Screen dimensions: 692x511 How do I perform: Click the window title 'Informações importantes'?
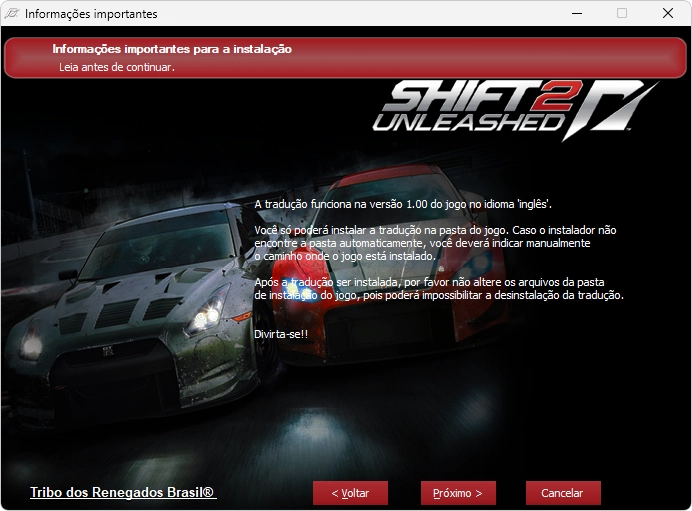coord(91,14)
